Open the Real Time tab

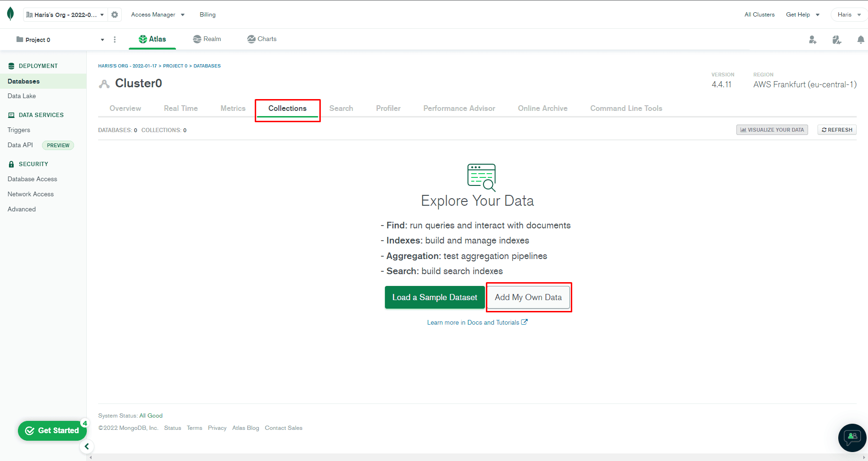tap(181, 109)
